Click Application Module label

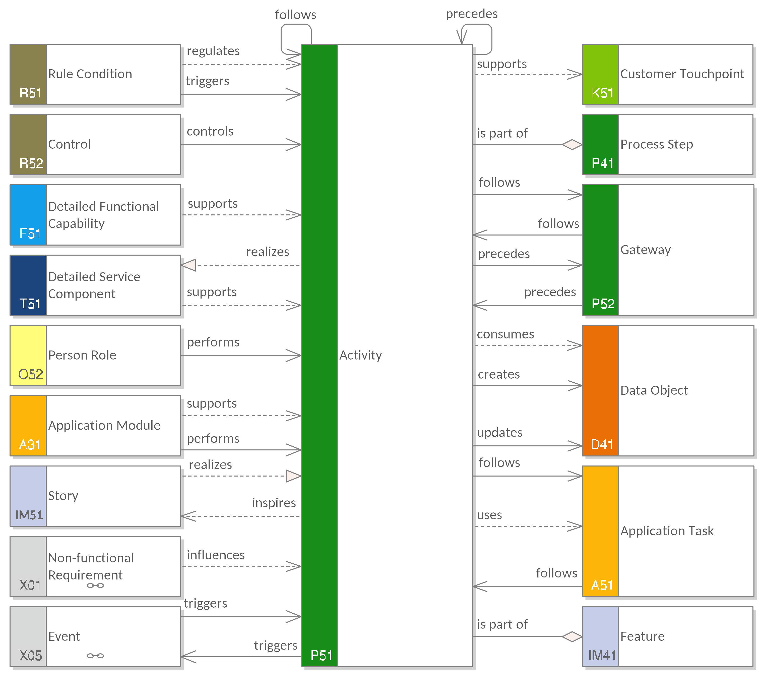tap(104, 426)
